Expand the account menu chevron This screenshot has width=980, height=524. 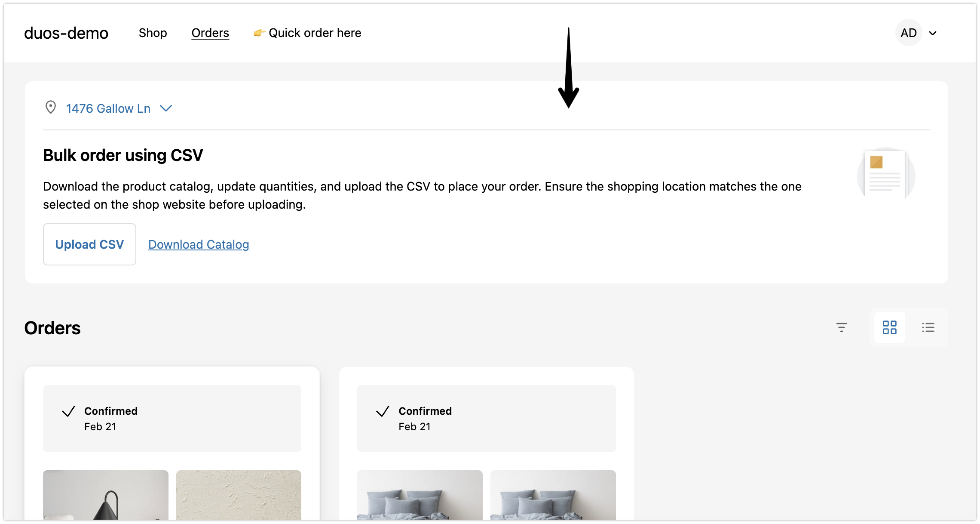[x=933, y=33]
